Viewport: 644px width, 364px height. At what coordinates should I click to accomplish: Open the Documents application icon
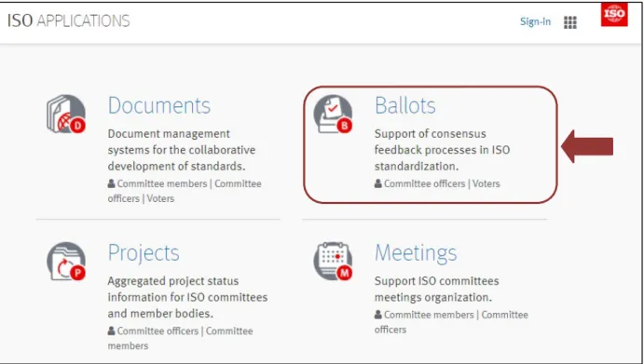(x=66, y=115)
